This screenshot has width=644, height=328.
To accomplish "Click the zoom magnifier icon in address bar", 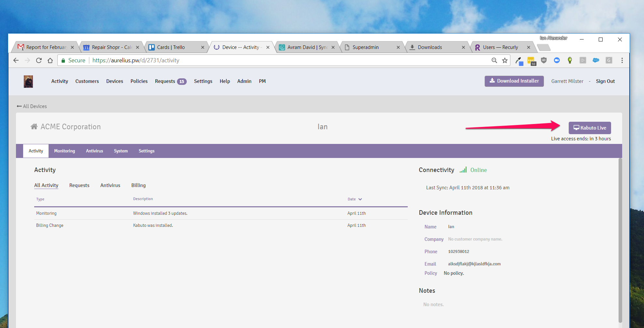I will point(494,60).
